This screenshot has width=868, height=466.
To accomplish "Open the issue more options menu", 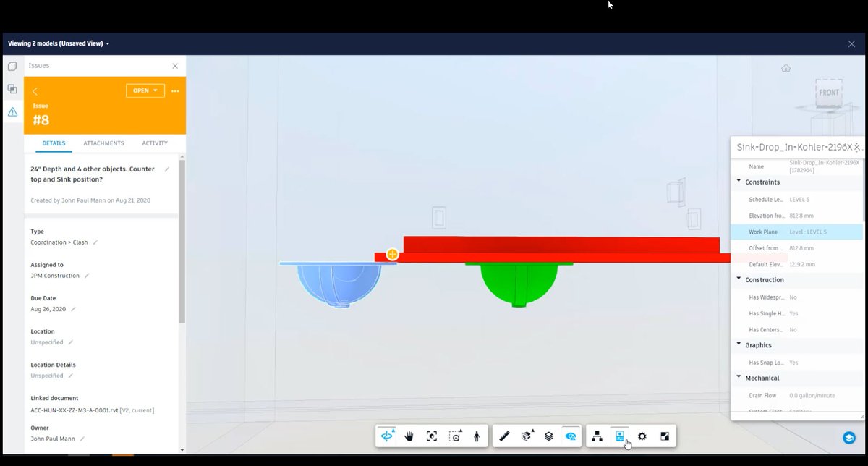I will point(175,91).
